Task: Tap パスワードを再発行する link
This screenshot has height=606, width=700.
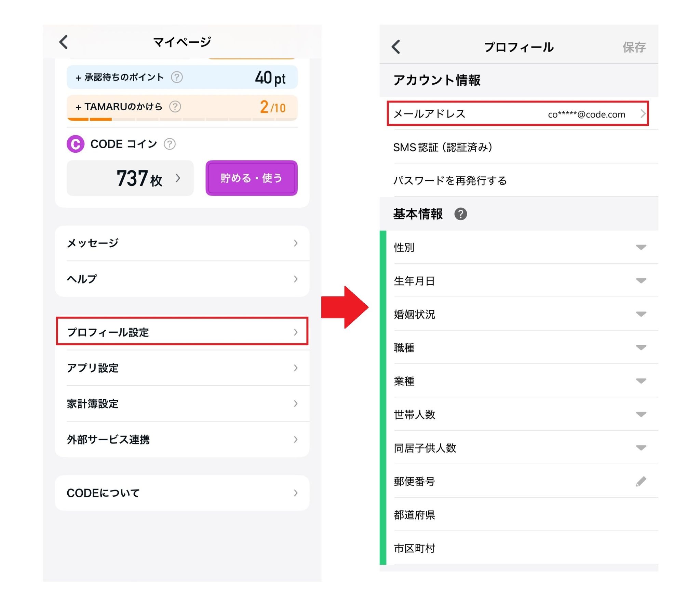Action: [450, 180]
